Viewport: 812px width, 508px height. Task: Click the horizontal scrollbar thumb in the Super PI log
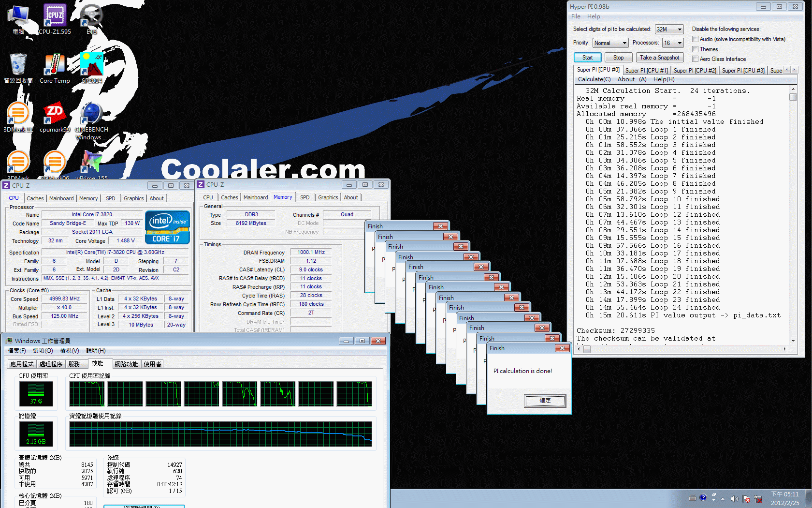pyautogui.click(x=587, y=349)
